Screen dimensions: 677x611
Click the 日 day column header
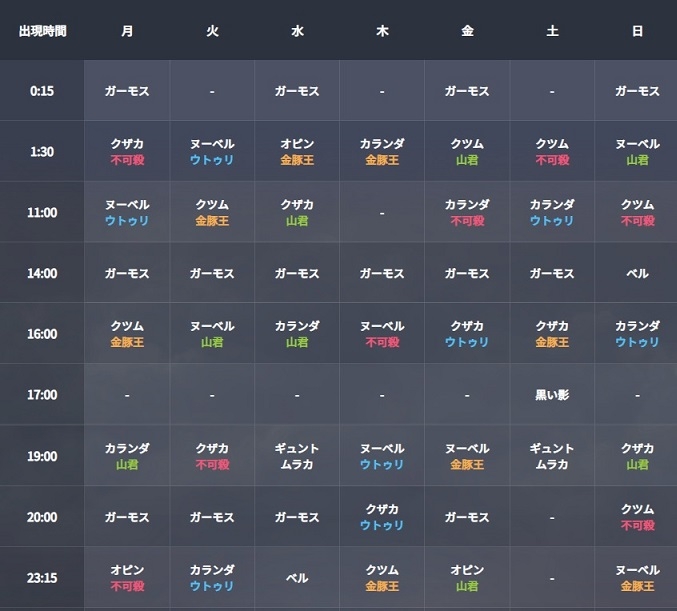pos(637,31)
